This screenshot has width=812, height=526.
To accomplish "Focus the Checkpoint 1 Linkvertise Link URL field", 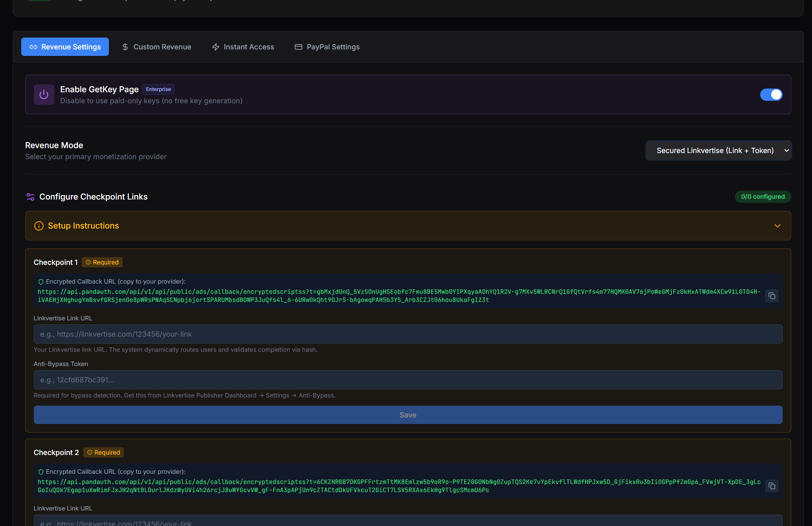I will (408, 334).
